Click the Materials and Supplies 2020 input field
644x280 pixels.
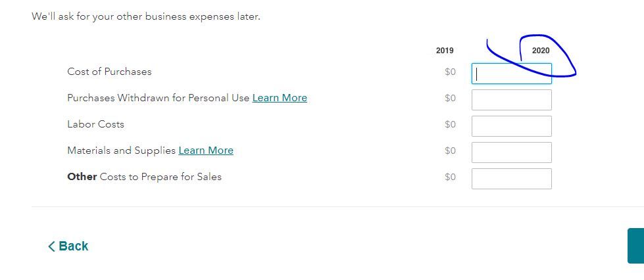click(x=511, y=152)
